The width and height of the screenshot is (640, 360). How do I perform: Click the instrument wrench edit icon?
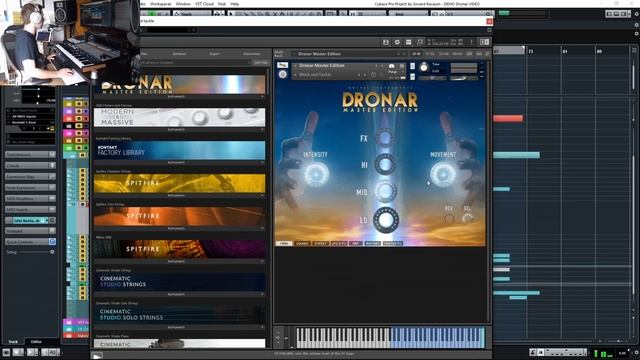282,65
